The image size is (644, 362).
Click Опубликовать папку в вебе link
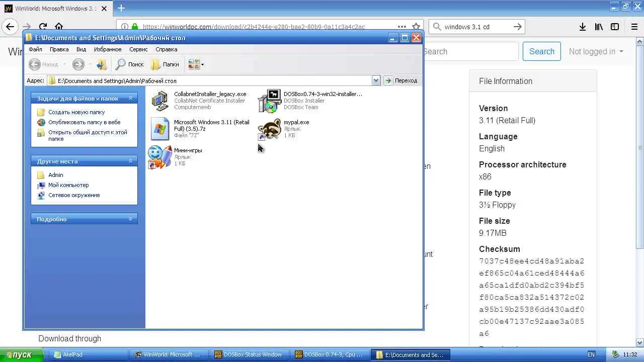(x=84, y=122)
